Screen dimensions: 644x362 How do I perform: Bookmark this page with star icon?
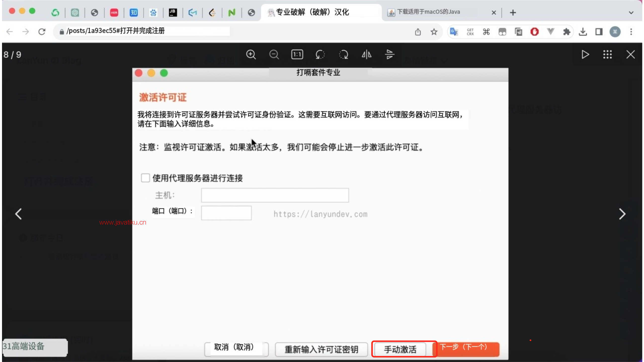tap(434, 32)
